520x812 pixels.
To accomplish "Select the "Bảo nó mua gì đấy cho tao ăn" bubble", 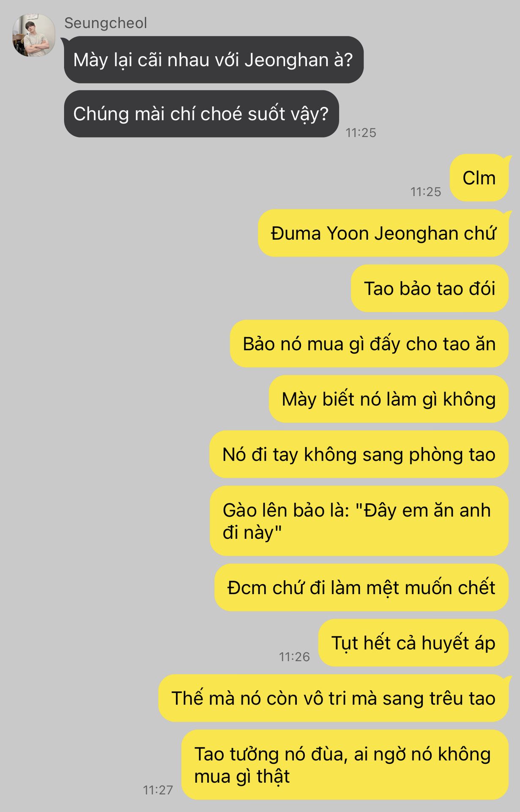I will coord(369,344).
